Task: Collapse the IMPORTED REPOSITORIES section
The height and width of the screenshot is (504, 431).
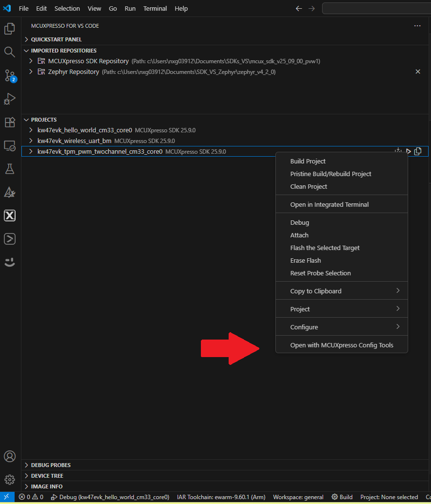Action: click(x=27, y=50)
